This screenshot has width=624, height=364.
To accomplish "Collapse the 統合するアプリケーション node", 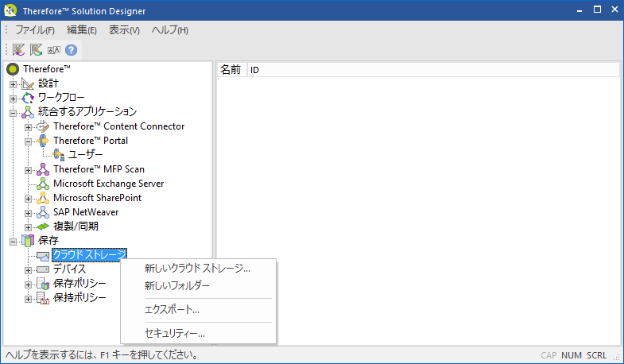I will pos(14,113).
